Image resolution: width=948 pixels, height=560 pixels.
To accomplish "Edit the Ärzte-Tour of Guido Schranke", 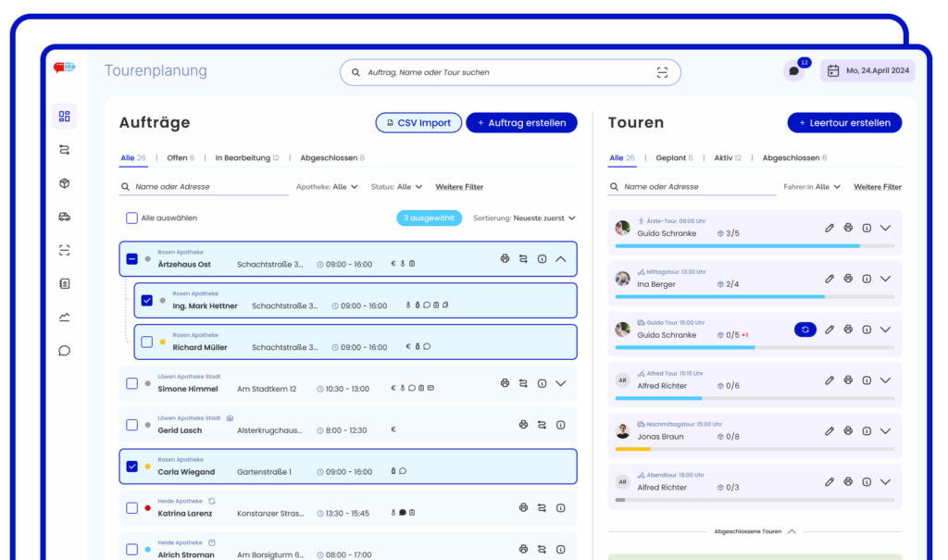I will tap(829, 228).
